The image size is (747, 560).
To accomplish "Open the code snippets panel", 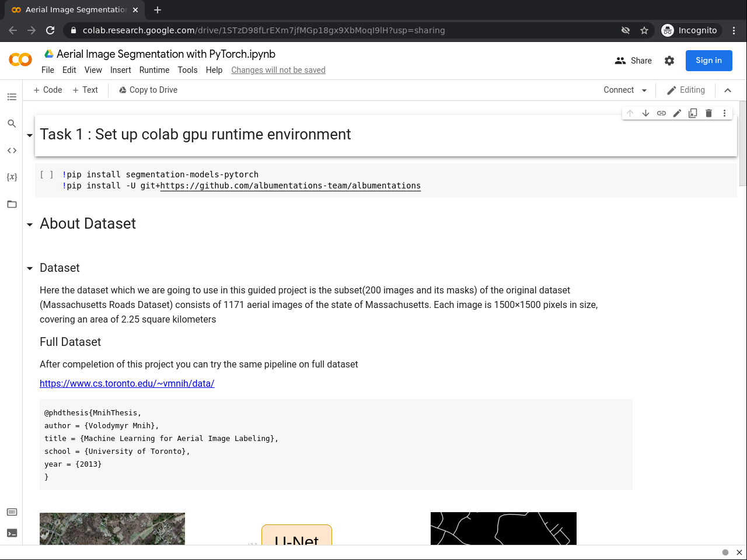I will pyautogui.click(x=12, y=150).
